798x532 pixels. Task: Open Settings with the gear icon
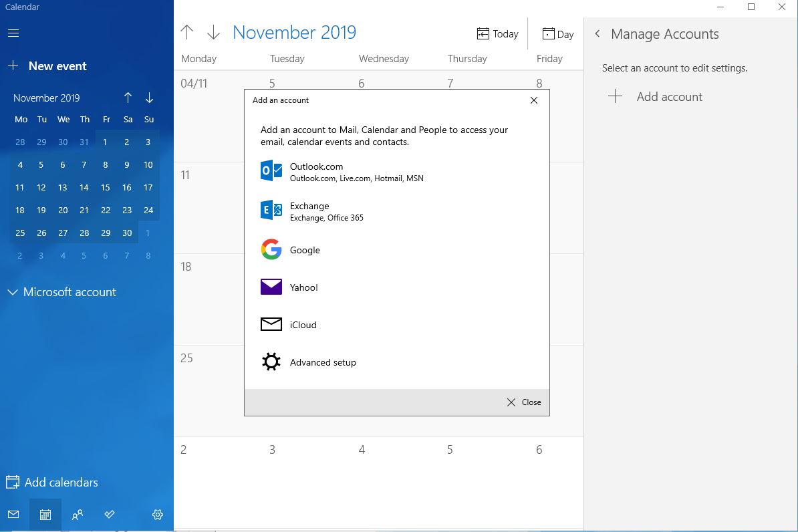point(158,515)
